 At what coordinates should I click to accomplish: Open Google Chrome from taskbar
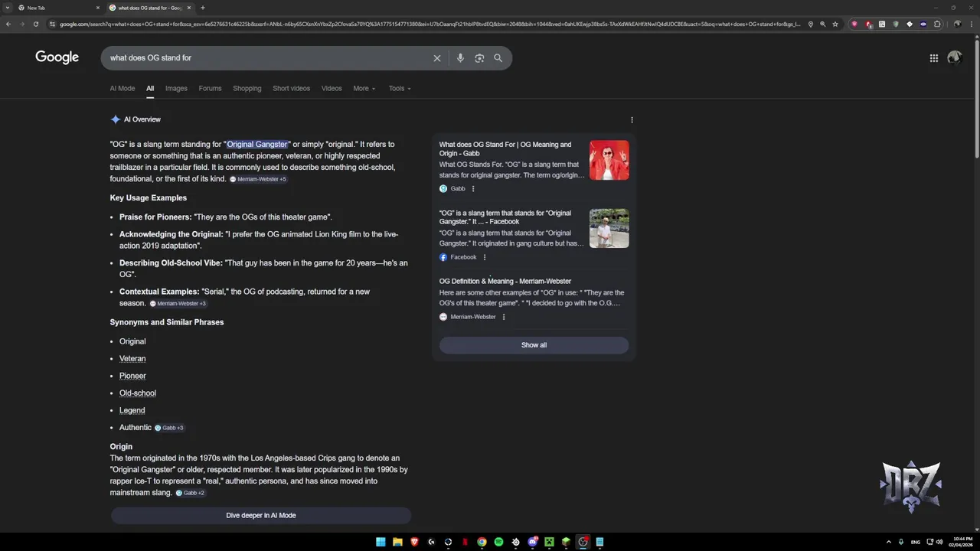[x=482, y=542]
